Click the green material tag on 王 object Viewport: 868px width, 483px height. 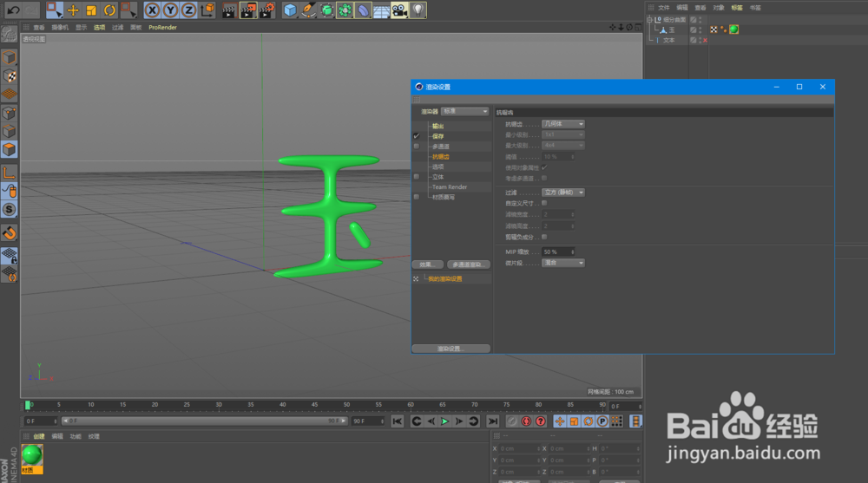(734, 29)
